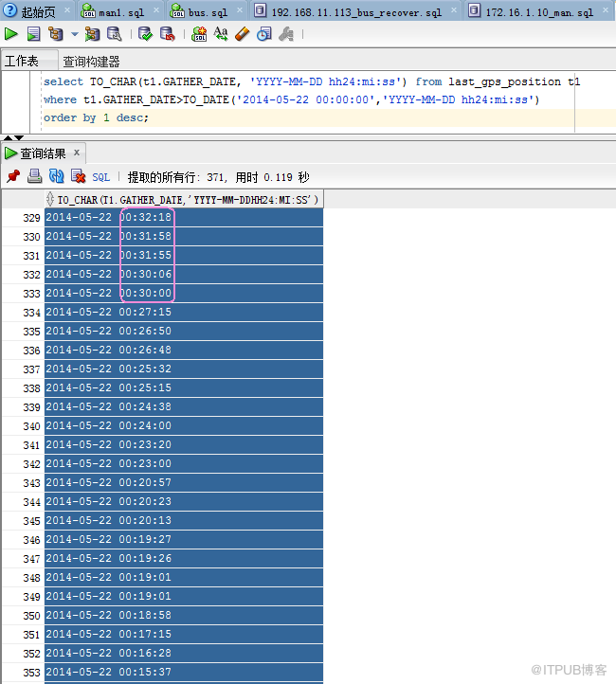Select row number 340 header
This screenshot has width=616, height=684.
pyautogui.click(x=23, y=425)
